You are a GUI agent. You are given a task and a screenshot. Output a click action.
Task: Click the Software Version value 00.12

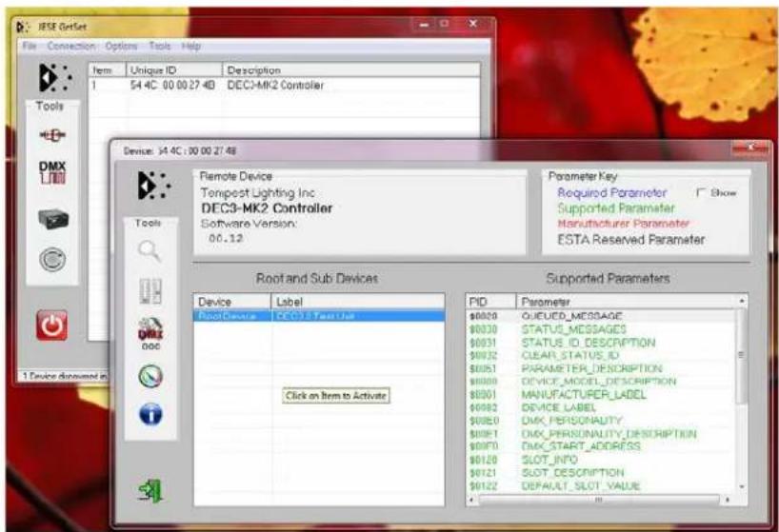tap(226, 238)
